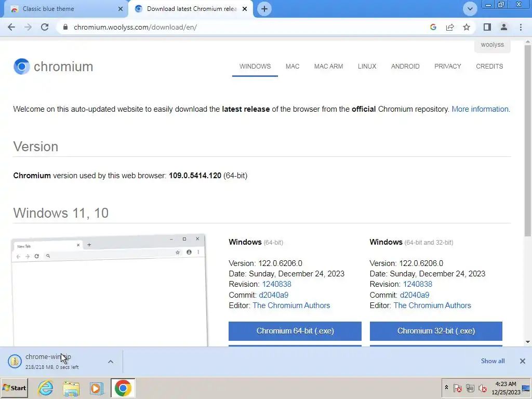Open Windows Explorer from the taskbar
This screenshot has width=532, height=399.
71,388
